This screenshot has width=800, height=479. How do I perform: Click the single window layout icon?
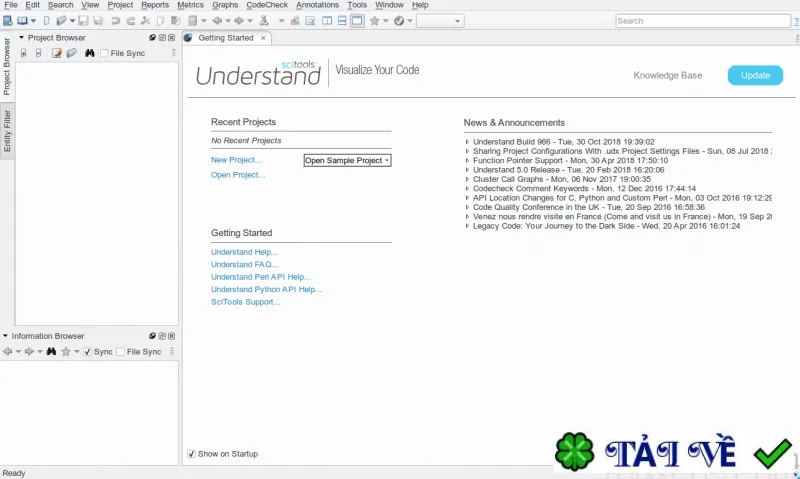[357, 21]
